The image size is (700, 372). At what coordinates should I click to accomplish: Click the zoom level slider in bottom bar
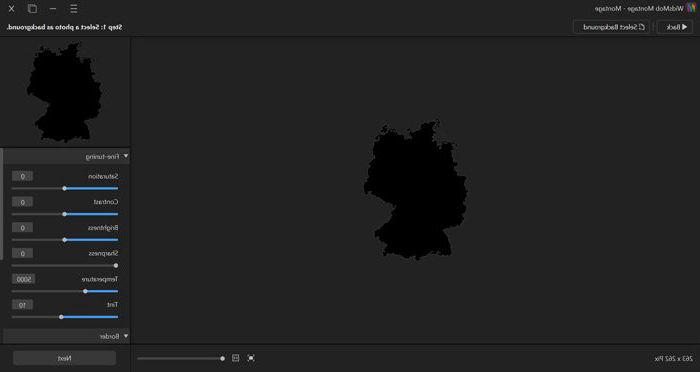pyautogui.click(x=180, y=358)
